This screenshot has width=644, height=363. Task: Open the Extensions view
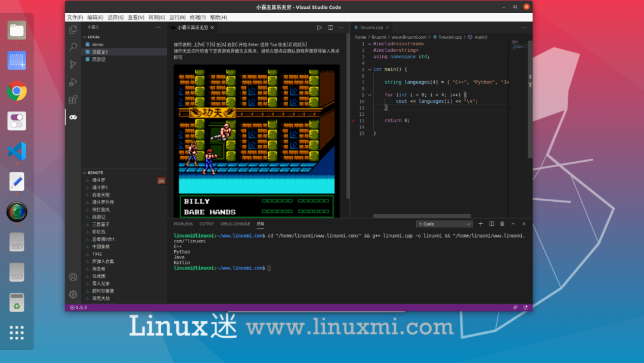click(x=73, y=100)
